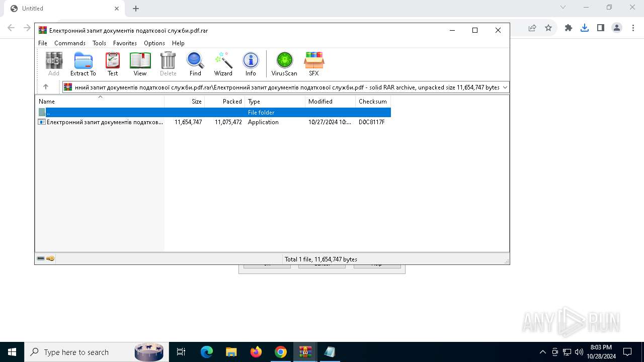Open a new Chrome tab
The image size is (644, 362).
pos(136,9)
